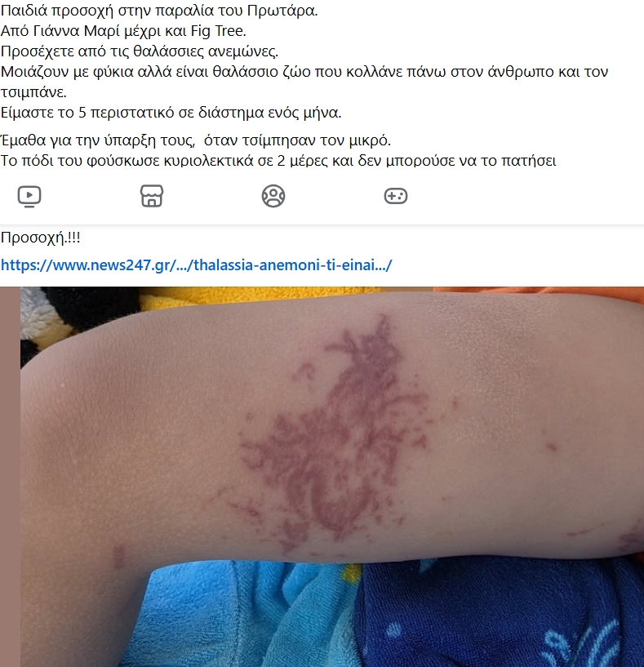Viewport: 644px width, 667px height.
Task: Open the Facebook Watch video icon
Action: (x=29, y=196)
